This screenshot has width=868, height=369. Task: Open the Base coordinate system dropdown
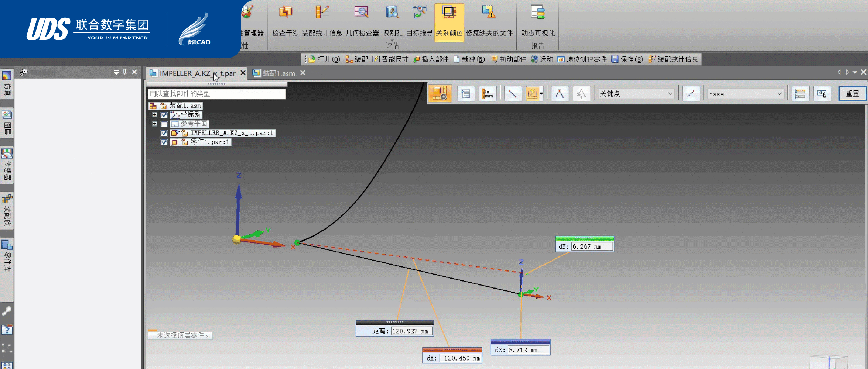coord(745,94)
